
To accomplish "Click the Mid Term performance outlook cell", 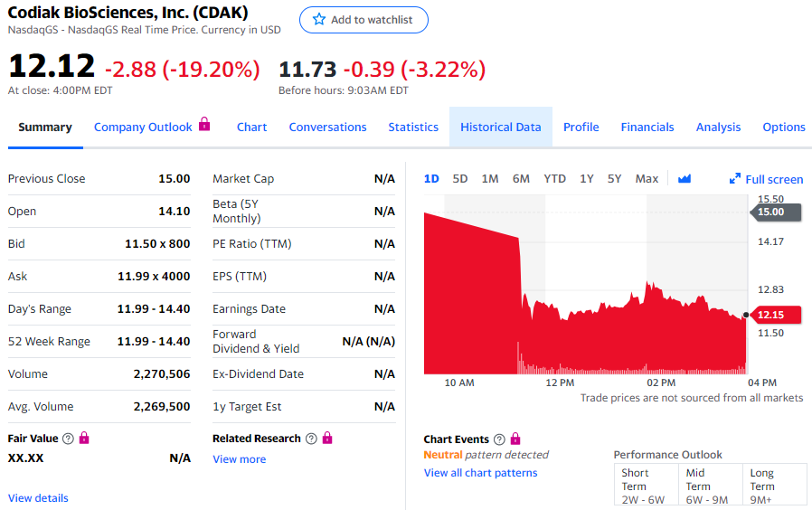I will (x=711, y=486).
